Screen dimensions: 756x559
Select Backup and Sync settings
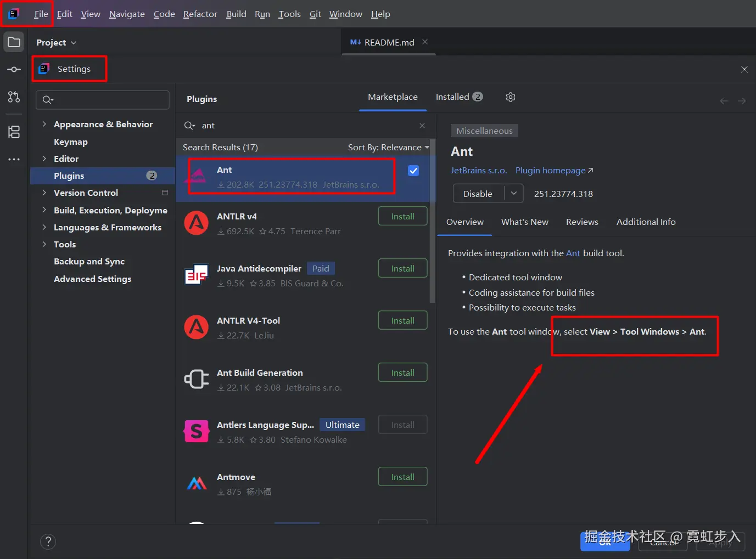click(x=89, y=262)
